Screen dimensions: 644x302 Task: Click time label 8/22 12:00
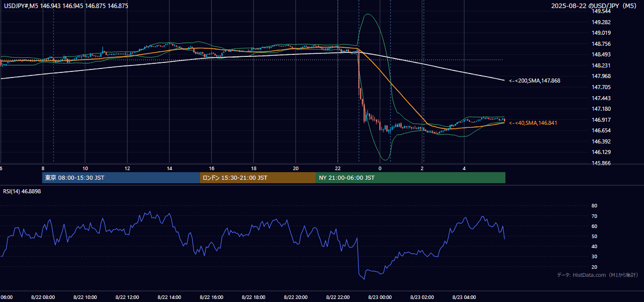(127, 297)
